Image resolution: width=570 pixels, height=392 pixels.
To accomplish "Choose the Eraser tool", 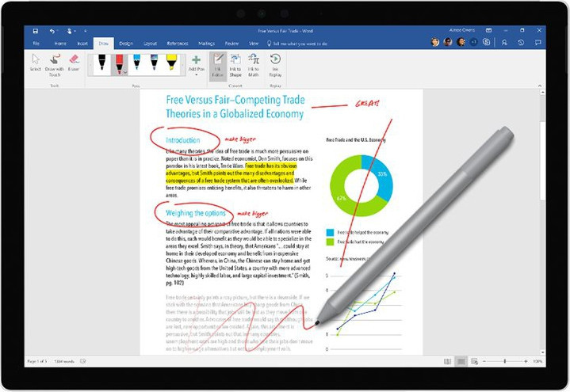I will point(74,63).
